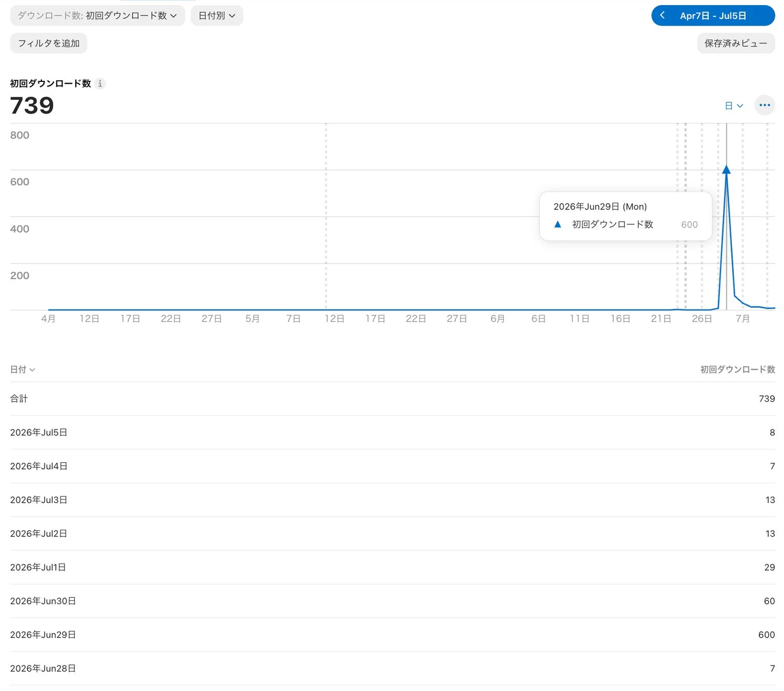Open the 日付別 grouping dropdown
Screen dimensions: 784x691
coord(216,16)
